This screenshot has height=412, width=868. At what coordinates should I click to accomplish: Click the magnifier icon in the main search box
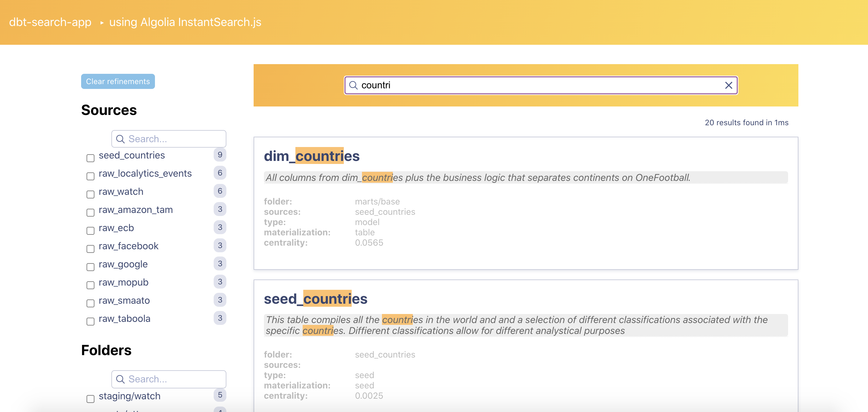point(353,85)
